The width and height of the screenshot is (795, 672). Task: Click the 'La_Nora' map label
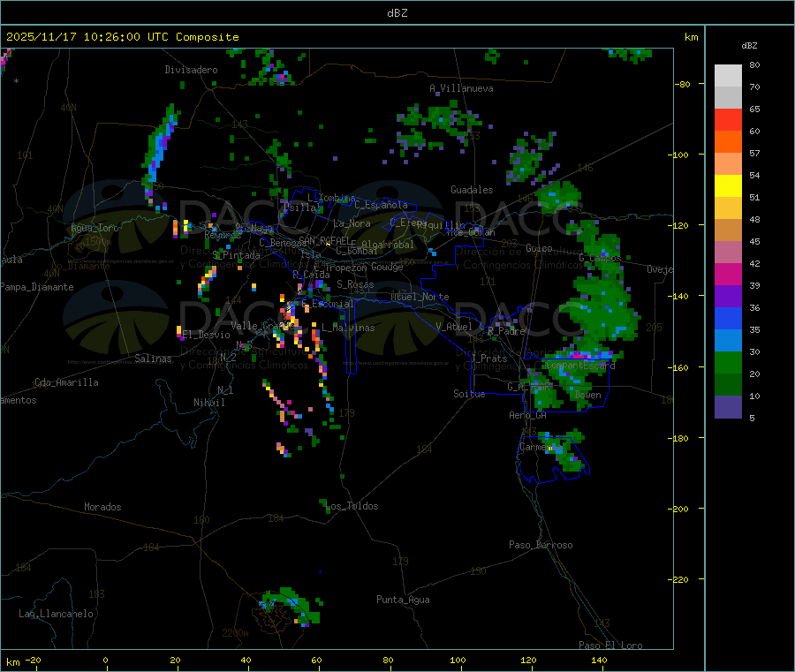click(x=352, y=223)
